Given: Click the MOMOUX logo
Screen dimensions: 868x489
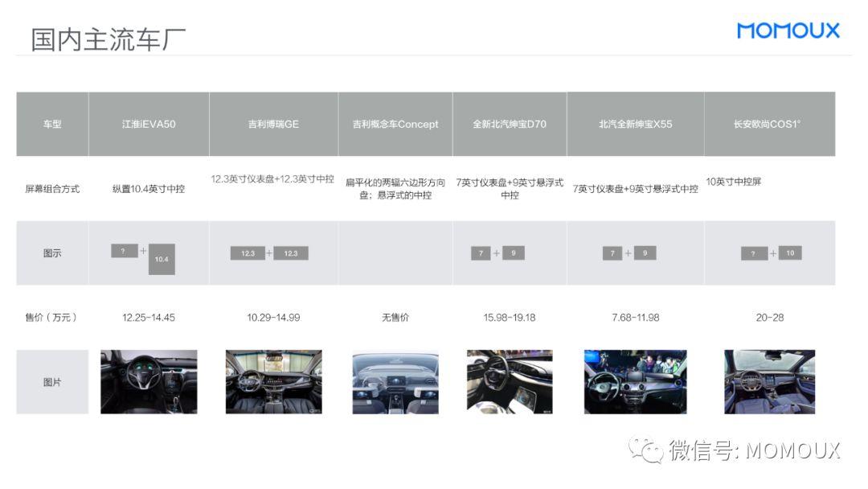Looking at the screenshot, I should [x=788, y=31].
